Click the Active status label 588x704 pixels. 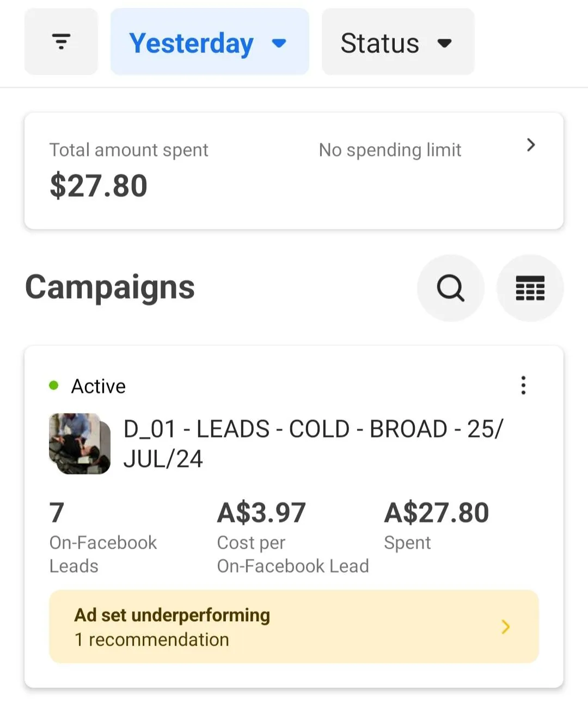pos(99,386)
